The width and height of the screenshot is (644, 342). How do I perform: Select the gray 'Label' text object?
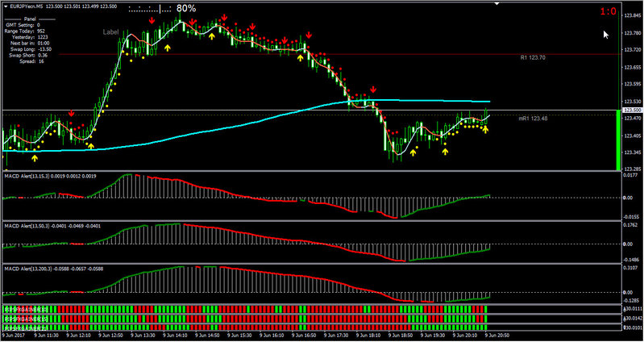pos(111,31)
